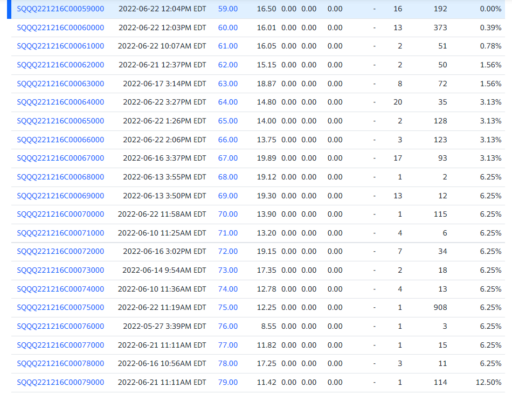Click the 64.00 strike price link
Image resolution: width=512 pixels, height=394 pixels.
228,102
